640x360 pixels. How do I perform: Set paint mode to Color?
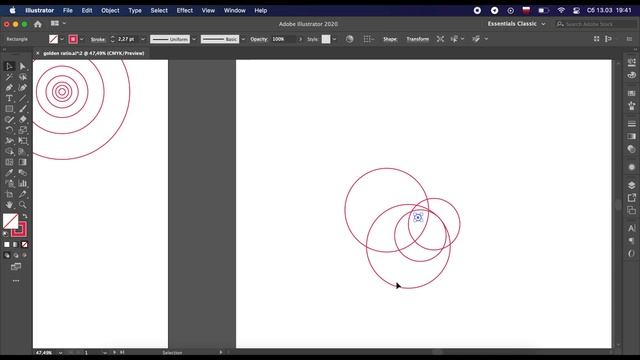[x=7, y=244]
